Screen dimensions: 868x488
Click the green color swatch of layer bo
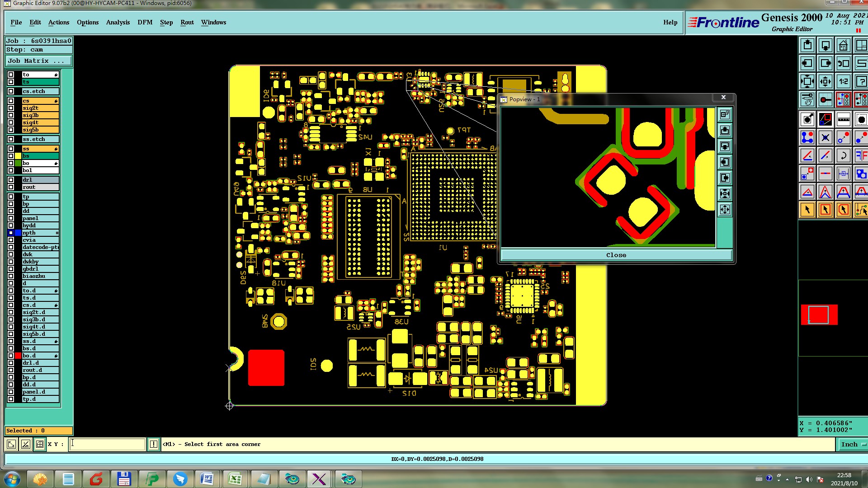click(18, 163)
